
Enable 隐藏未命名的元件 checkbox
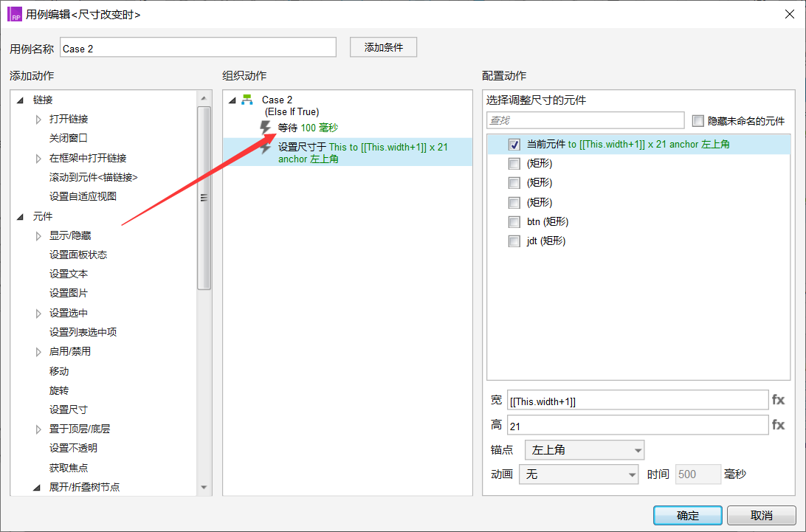coord(697,121)
